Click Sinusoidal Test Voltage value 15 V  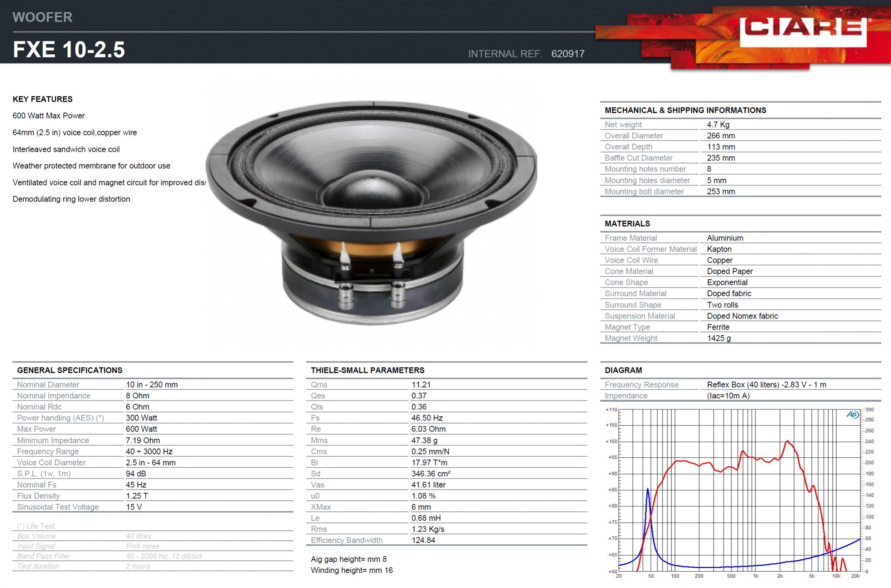(x=134, y=507)
